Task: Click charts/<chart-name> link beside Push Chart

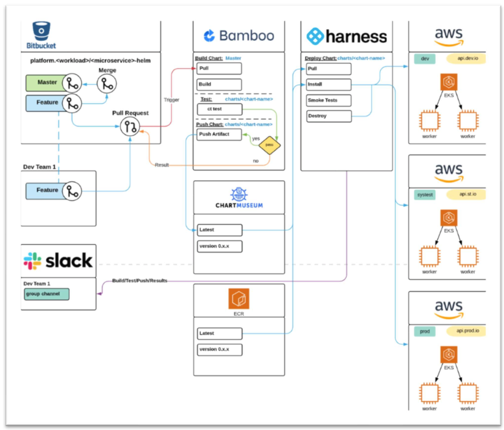Action: [249, 125]
